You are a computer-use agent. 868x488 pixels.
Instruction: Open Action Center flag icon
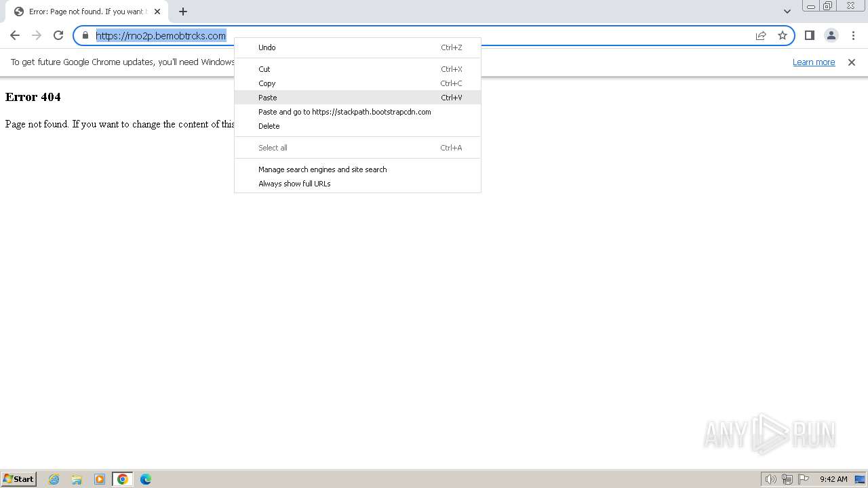804,479
